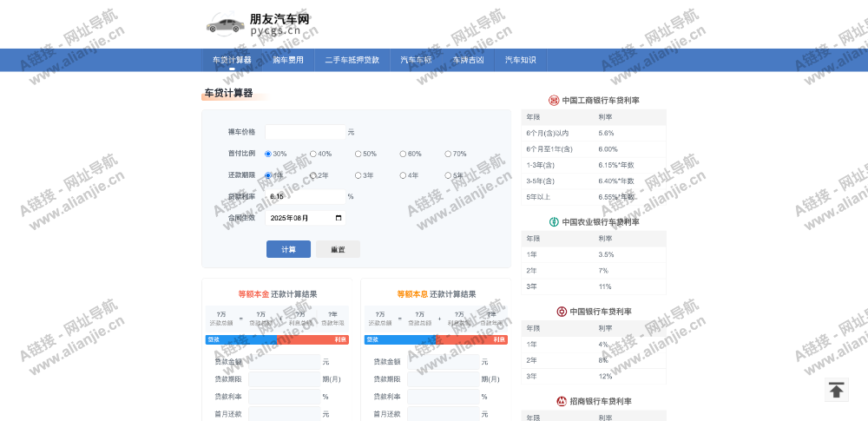Image resolution: width=868 pixels, height=421 pixels.
Task: Click the 裸车价格 input field
Action: point(305,132)
